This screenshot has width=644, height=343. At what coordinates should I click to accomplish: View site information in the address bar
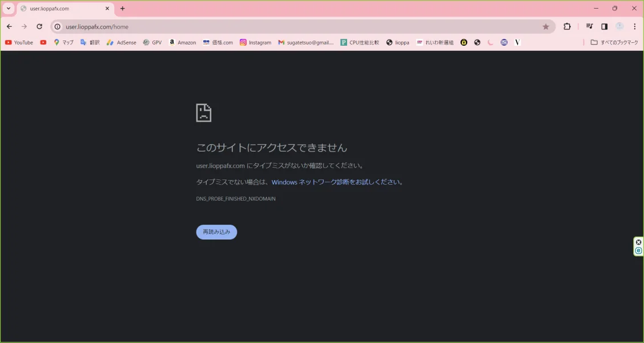(57, 26)
